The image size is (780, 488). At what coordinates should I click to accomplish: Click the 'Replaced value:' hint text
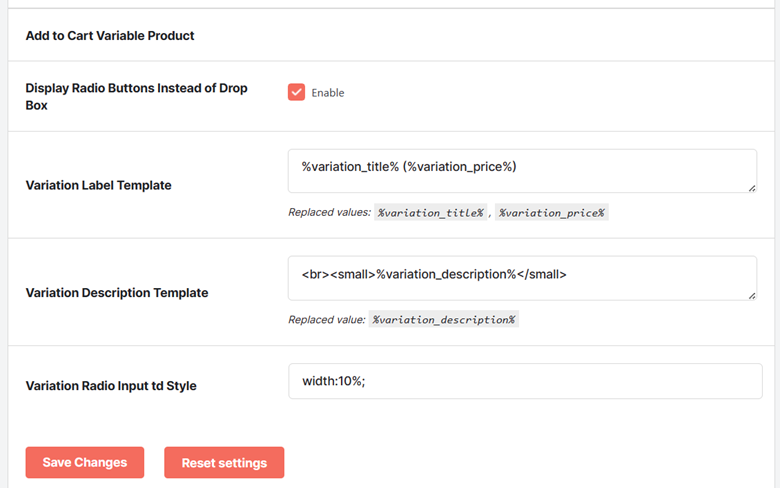[327, 320]
